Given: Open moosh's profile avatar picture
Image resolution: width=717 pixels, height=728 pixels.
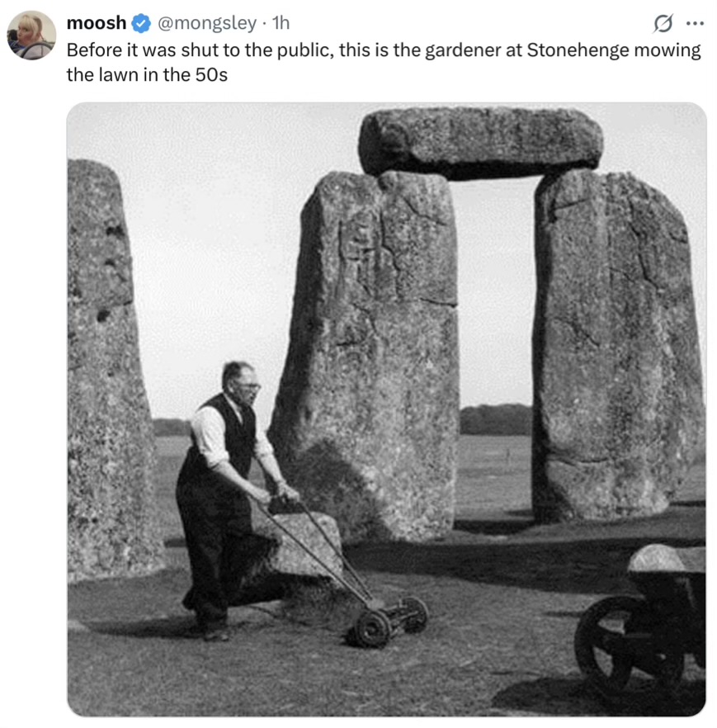Looking at the screenshot, I should (31, 35).
